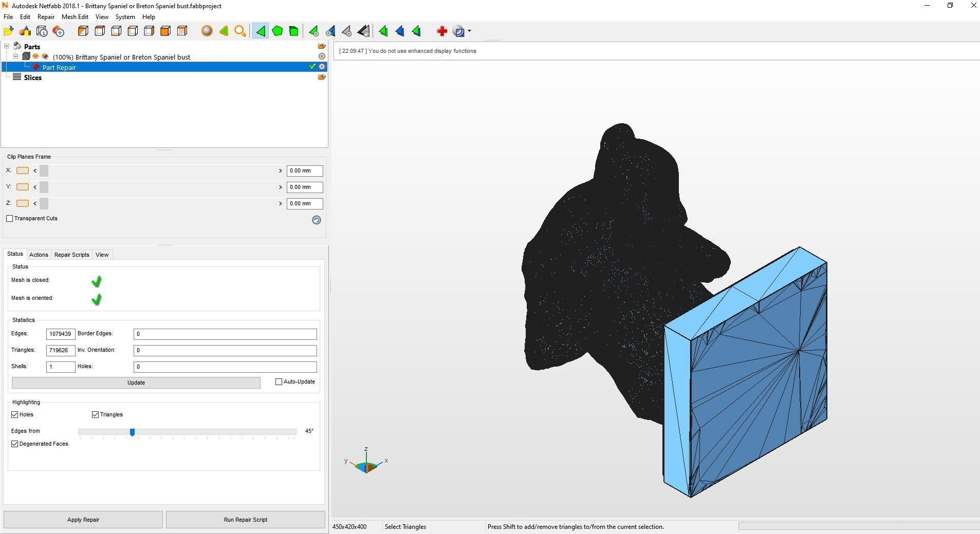Click the X clip plane value field
The height and width of the screenshot is (534, 980).
(305, 170)
